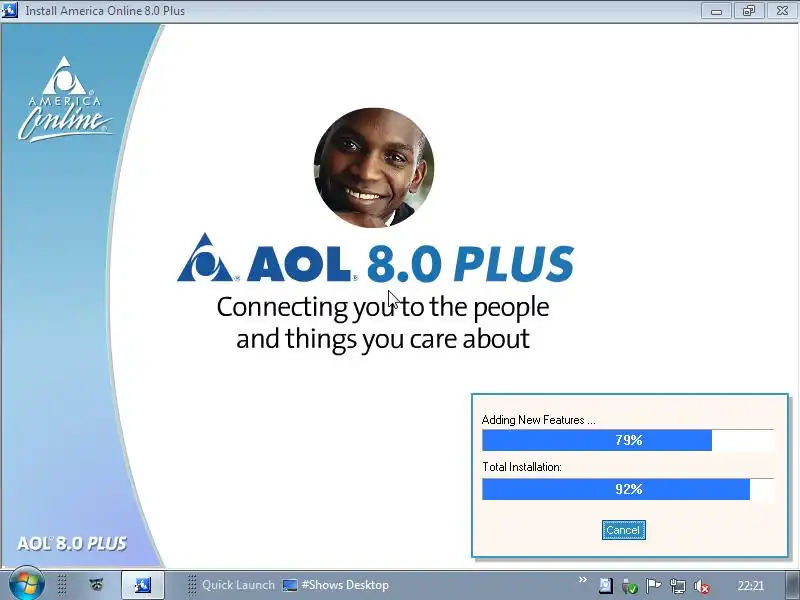Viewport: 800px width, 600px height.
Task: Select the AOL installer taskbar button
Action: click(142, 585)
